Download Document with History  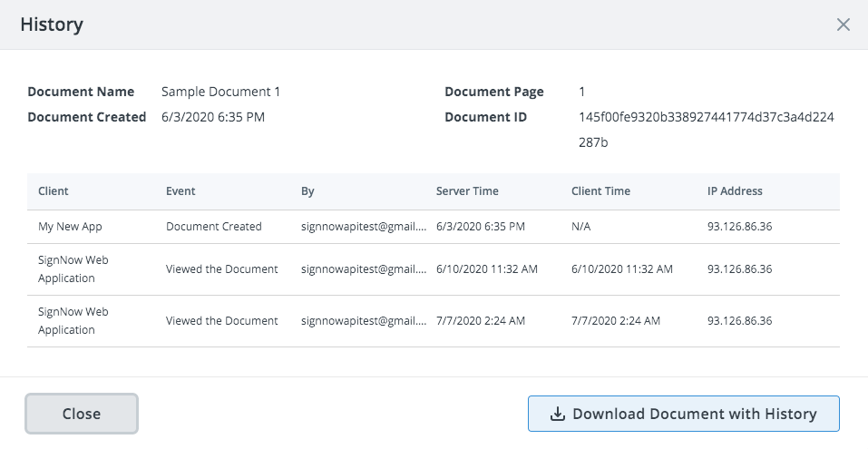click(x=683, y=414)
